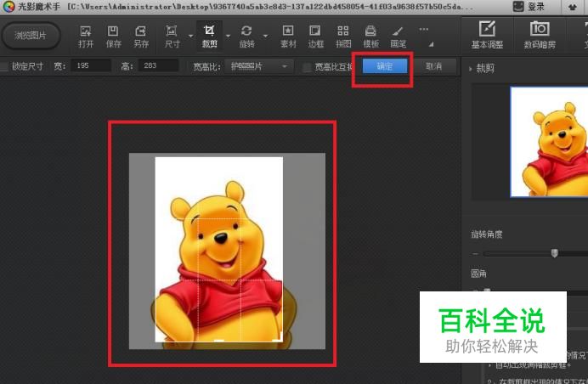The width and height of the screenshot is (588, 384).
Task: Cancel the crop with 取消 button
Action: pos(434,66)
